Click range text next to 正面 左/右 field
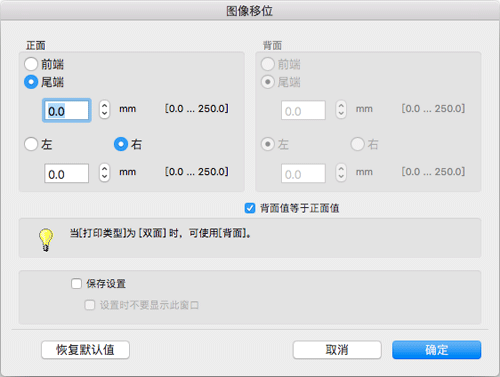Image resolution: width=500 pixels, height=377 pixels. coord(197,172)
